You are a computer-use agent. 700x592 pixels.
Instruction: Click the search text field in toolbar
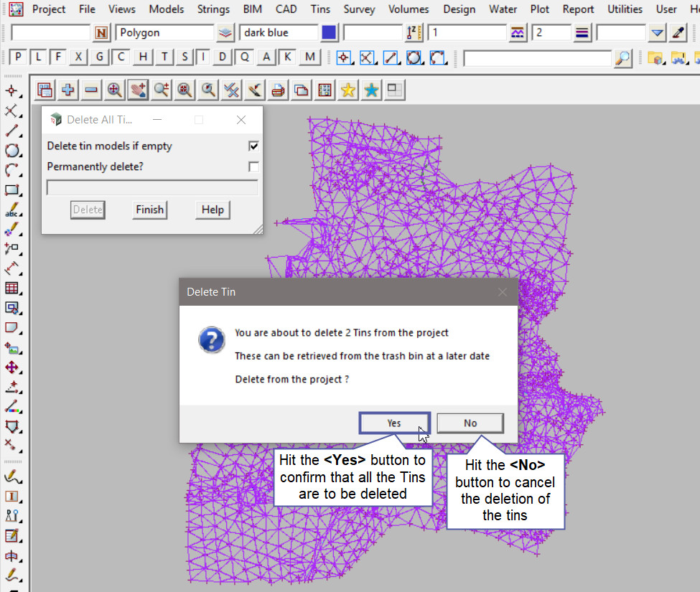[x=538, y=58]
